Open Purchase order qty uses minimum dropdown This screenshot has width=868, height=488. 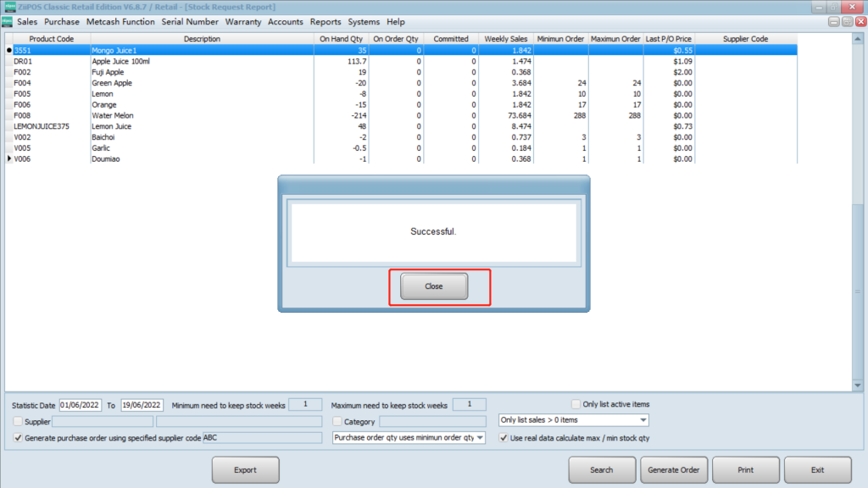tap(481, 438)
